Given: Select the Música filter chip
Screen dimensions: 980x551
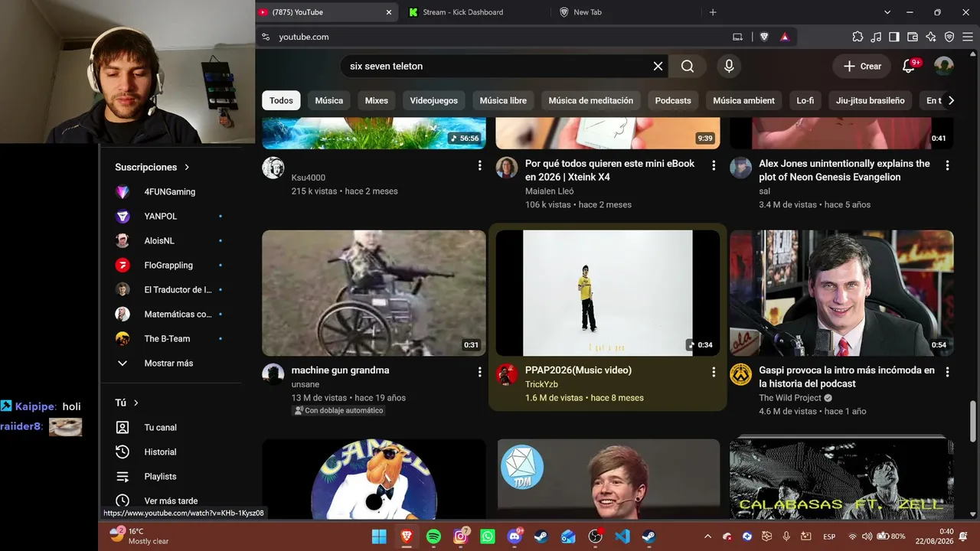Looking at the screenshot, I should (329, 100).
